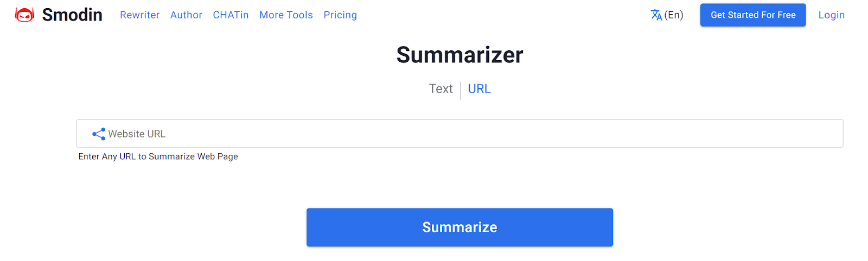Viewport: 868px width, 261px height.
Task: Go to the Author tool
Action: (186, 15)
